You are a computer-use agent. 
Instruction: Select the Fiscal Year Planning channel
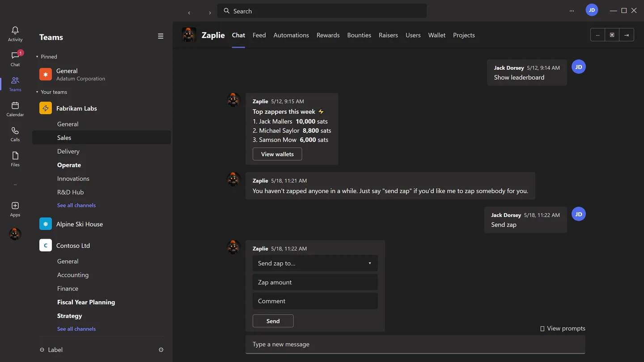pyautogui.click(x=86, y=302)
